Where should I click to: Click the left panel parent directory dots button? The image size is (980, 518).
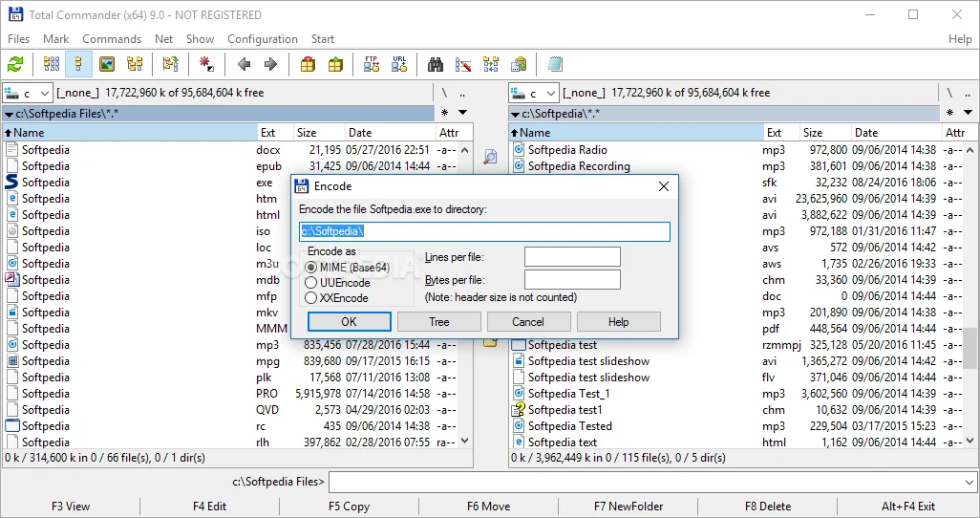(462, 93)
